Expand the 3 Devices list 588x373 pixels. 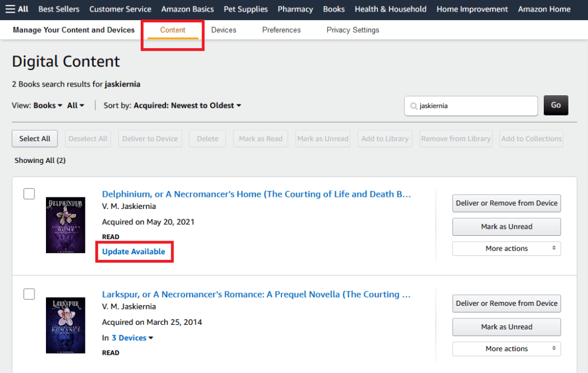(132, 338)
